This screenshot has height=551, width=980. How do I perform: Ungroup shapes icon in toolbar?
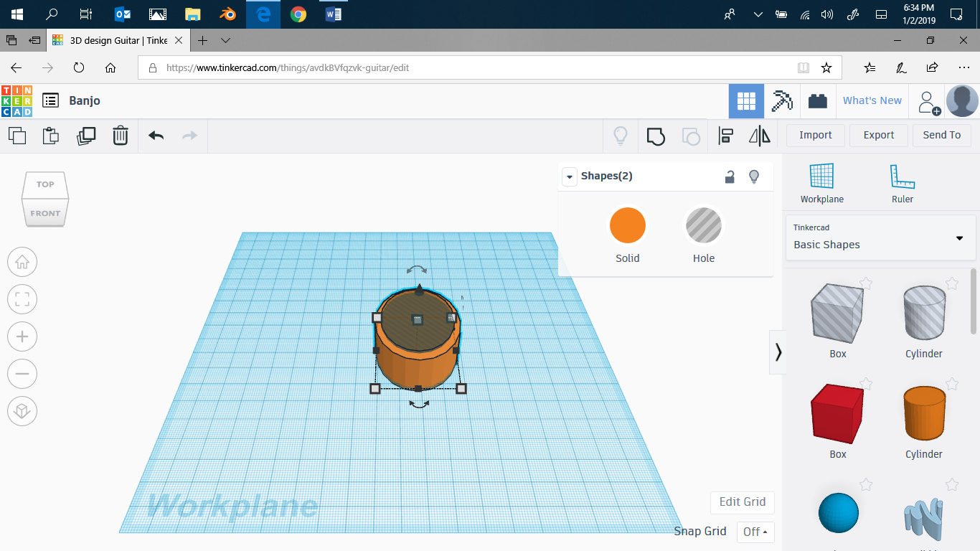click(690, 136)
